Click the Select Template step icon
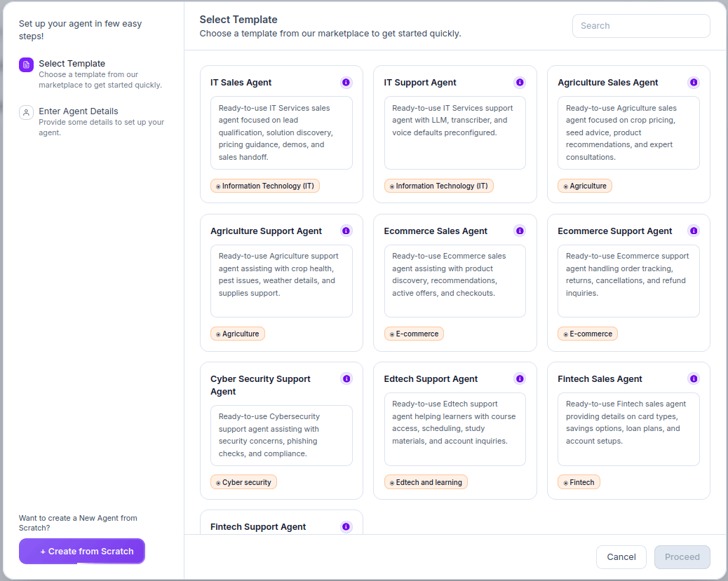 [26, 65]
